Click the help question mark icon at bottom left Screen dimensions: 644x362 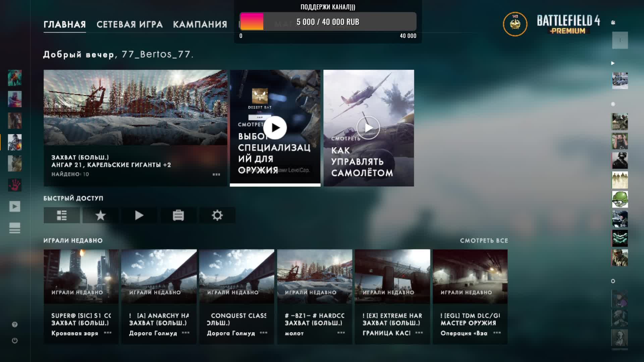[x=14, y=324]
